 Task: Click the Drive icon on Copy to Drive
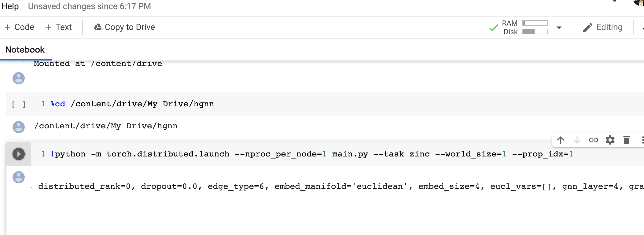97,27
